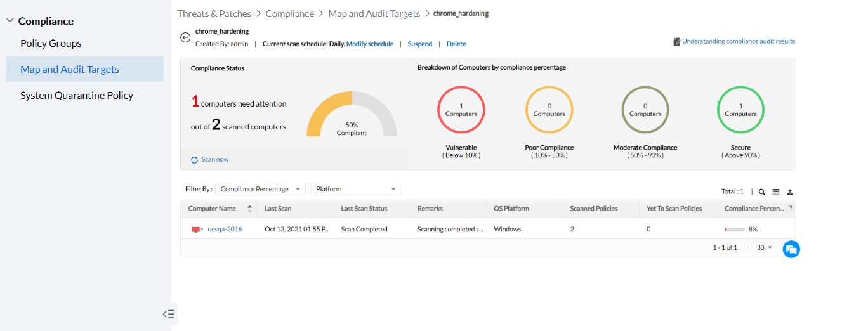Open the Compliance Percentage filter dropdown
The image size is (868, 331).
click(260, 189)
